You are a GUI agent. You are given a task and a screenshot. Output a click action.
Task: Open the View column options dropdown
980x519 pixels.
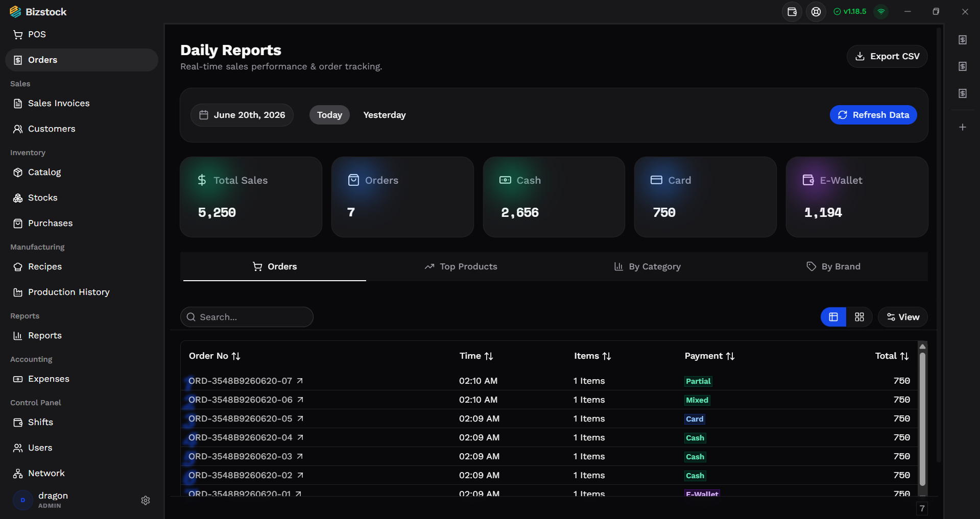point(903,317)
